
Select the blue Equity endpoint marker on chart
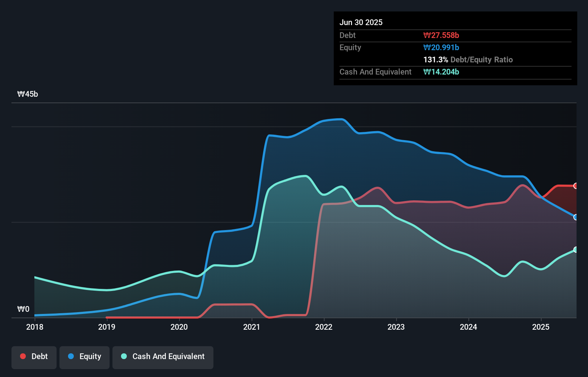click(576, 217)
